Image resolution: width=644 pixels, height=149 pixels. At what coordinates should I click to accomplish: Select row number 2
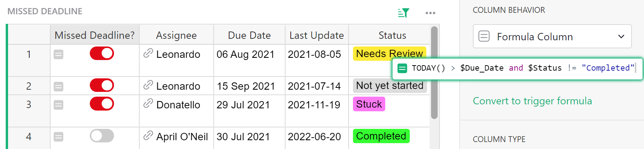(29, 86)
